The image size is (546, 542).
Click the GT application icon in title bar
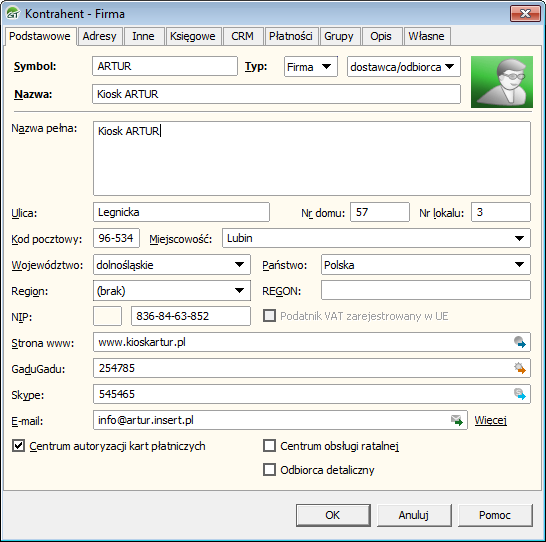[x=13, y=14]
